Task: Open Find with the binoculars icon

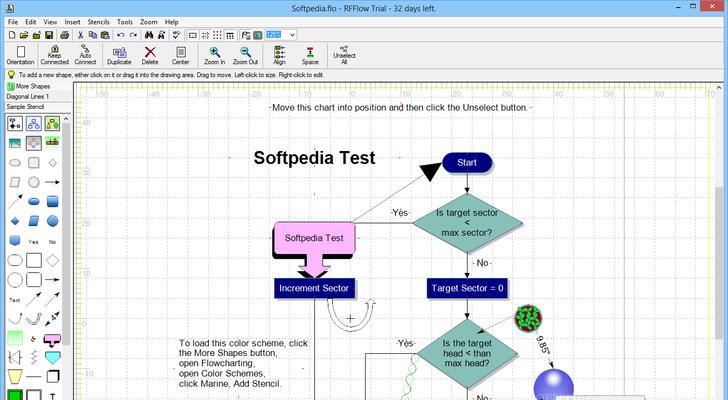Action: (149, 35)
